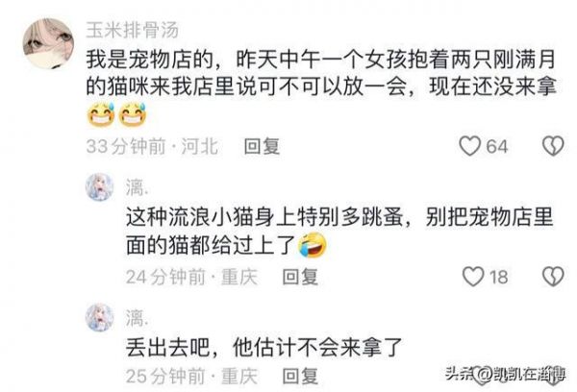Click username 漓. above the 丢出去吧 reply

(138, 318)
